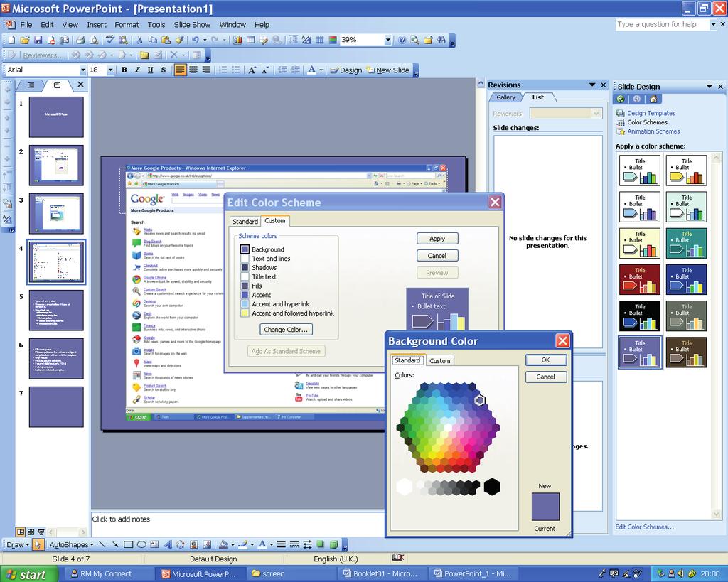Toggle Bold formatting
This screenshot has height=582, width=728.
pyautogui.click(x=124, y=70)
